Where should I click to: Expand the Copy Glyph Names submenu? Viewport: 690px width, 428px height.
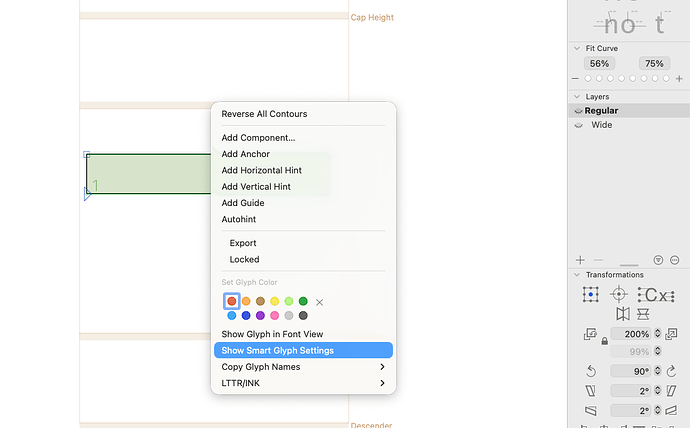pos(303,367)
